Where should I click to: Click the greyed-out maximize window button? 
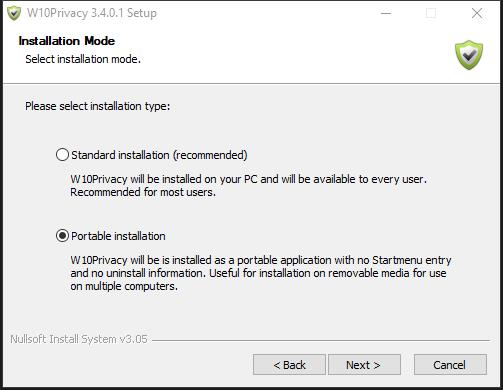click(431, 13)
